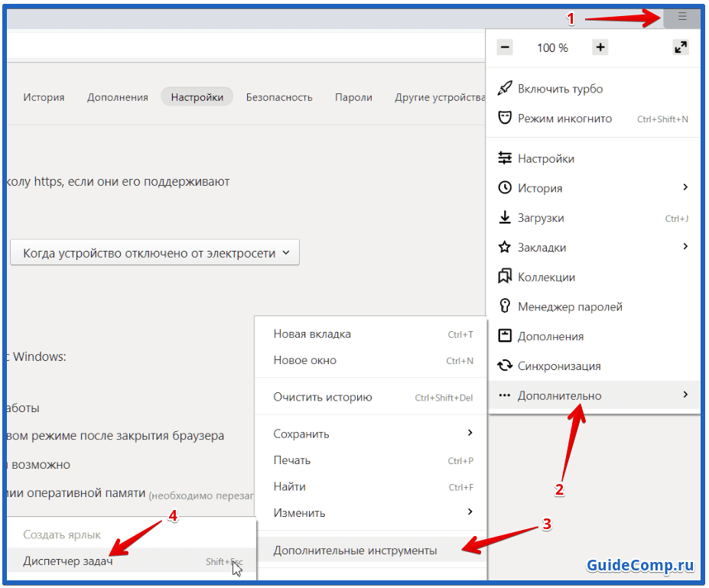The image size is (709, 588).
Task: Open Настройки via the sliders icon
Action: click(505, 158)
